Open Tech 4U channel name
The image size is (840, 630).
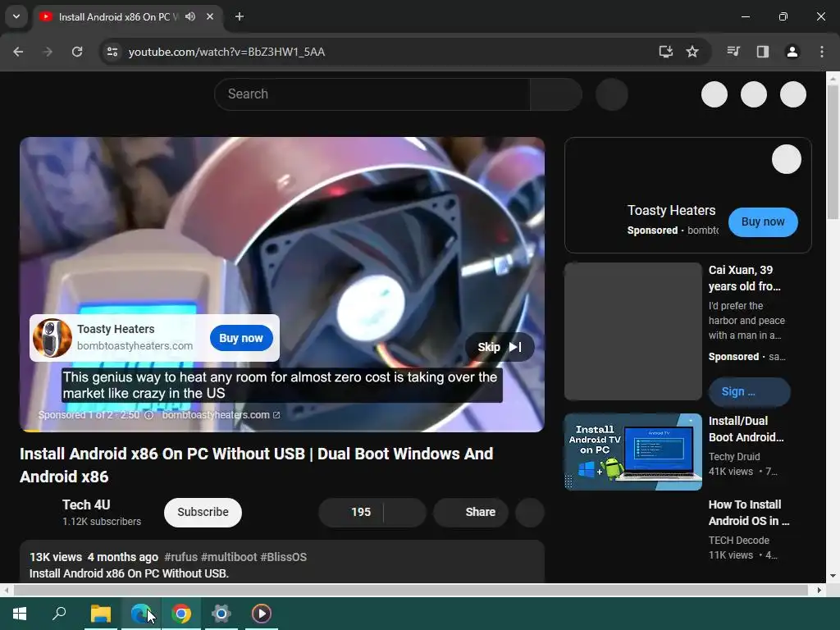click(86, 505)
